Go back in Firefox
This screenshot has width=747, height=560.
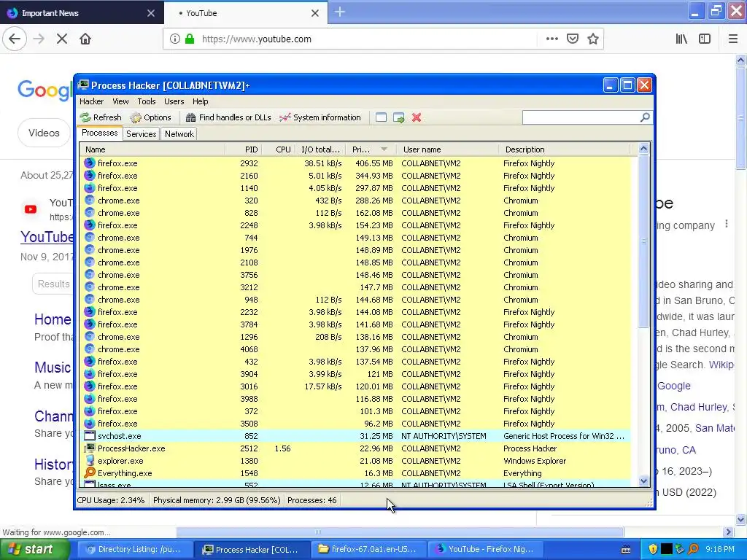[x=15, y=39]
